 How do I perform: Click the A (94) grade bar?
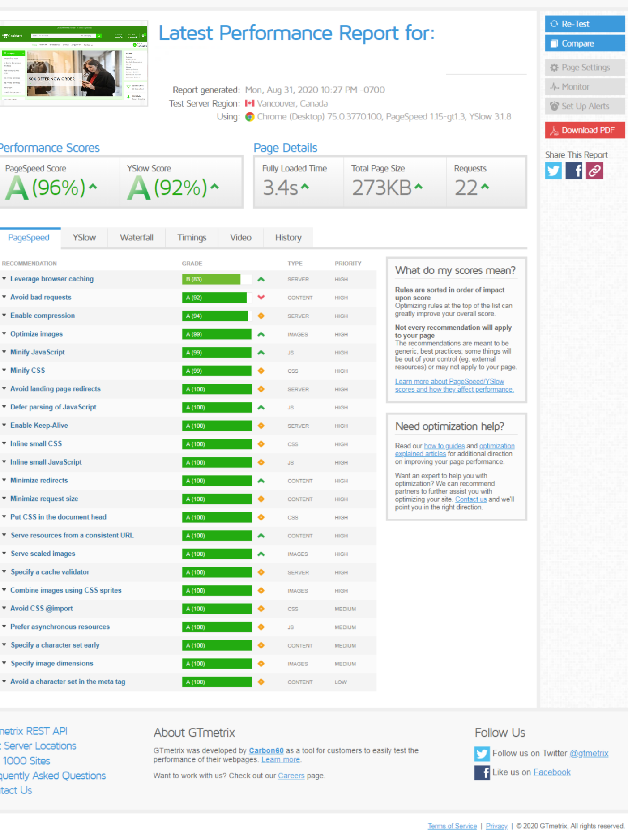(x=217, y=316)
